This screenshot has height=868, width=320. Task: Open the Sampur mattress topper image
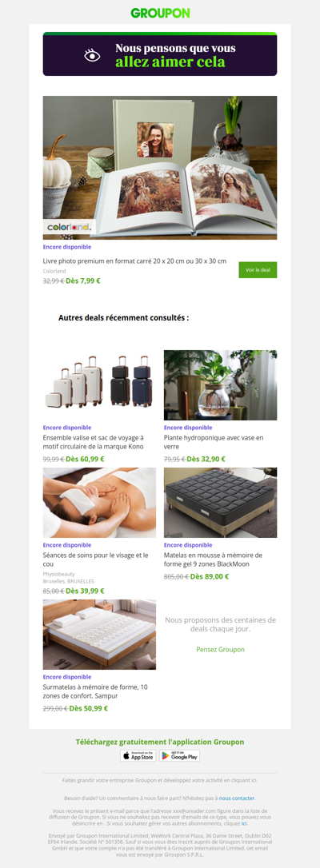click(x=100, y=635)
